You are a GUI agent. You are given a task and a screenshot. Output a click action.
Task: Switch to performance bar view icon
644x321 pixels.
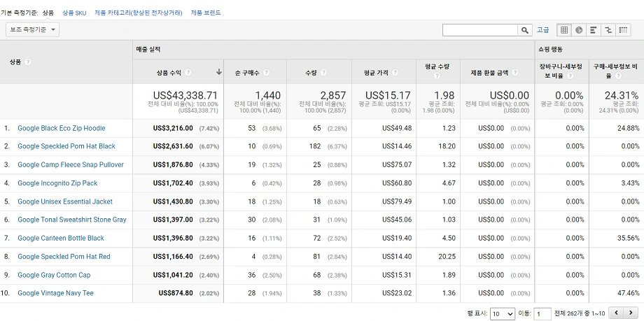click(x=593, y=30)
